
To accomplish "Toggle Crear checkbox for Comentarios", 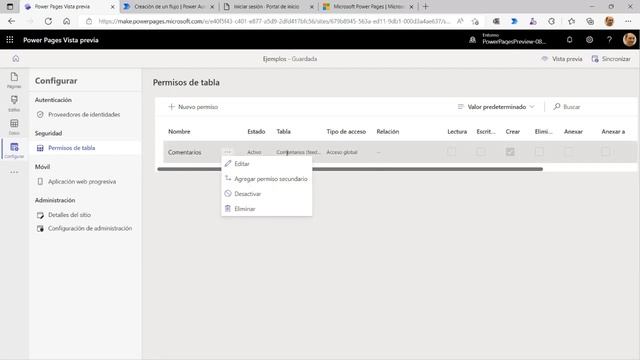I will point(510,151).
